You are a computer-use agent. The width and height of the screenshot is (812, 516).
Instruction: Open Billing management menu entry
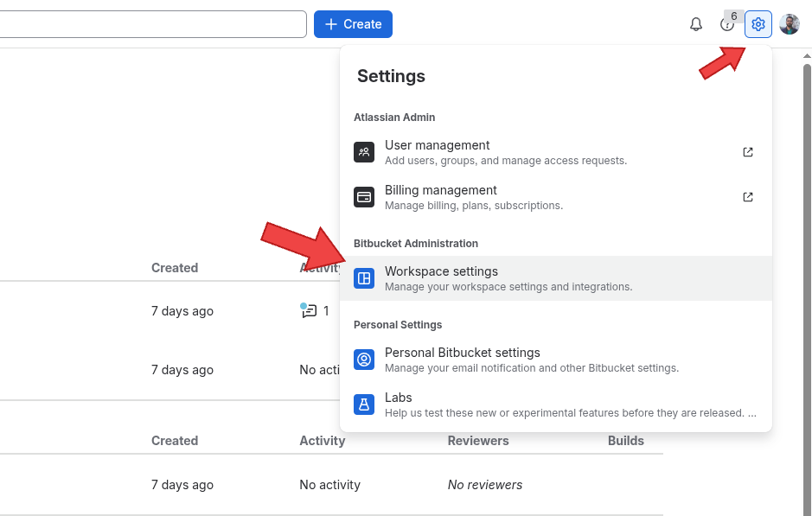pos(556,197)
